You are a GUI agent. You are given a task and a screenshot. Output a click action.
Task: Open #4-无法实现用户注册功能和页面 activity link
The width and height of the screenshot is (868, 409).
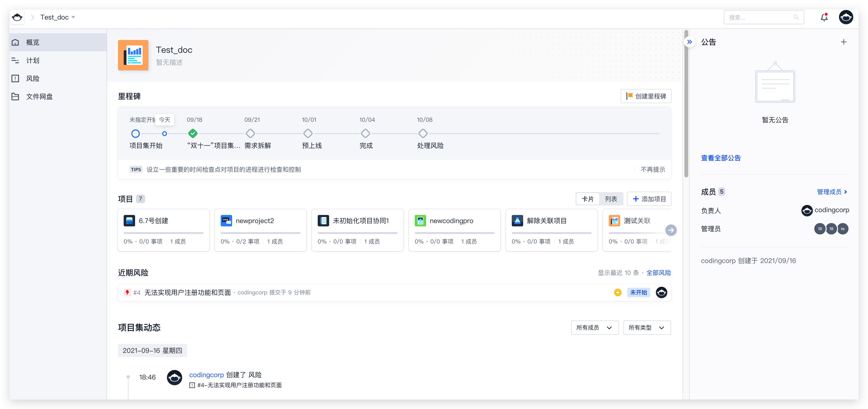pyautogui.click(x=239, y=385)
